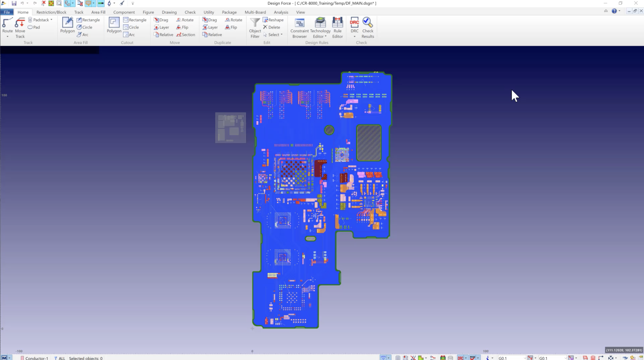644x360 pixels.
Task: Click the Conductor-1 layer color swatch
Action: point(22,358)
